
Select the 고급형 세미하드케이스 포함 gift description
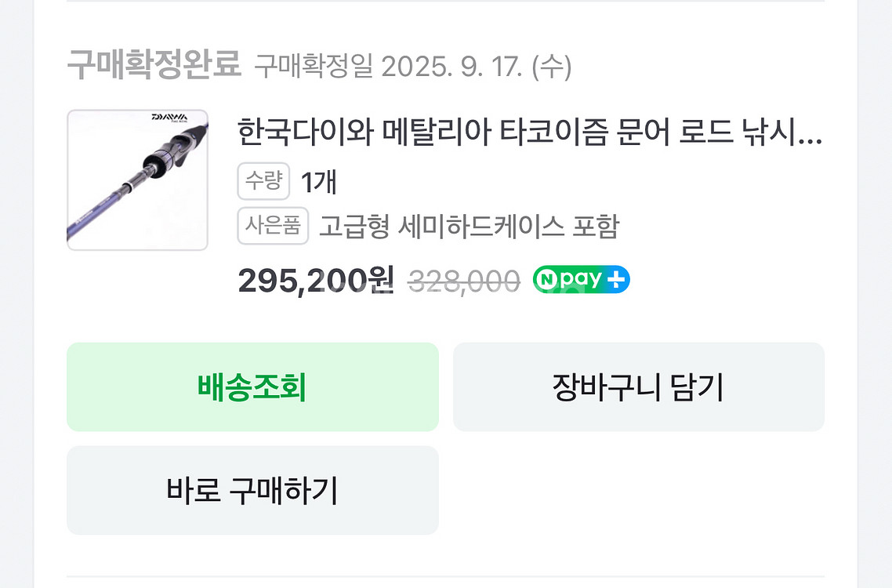(468, 226)
